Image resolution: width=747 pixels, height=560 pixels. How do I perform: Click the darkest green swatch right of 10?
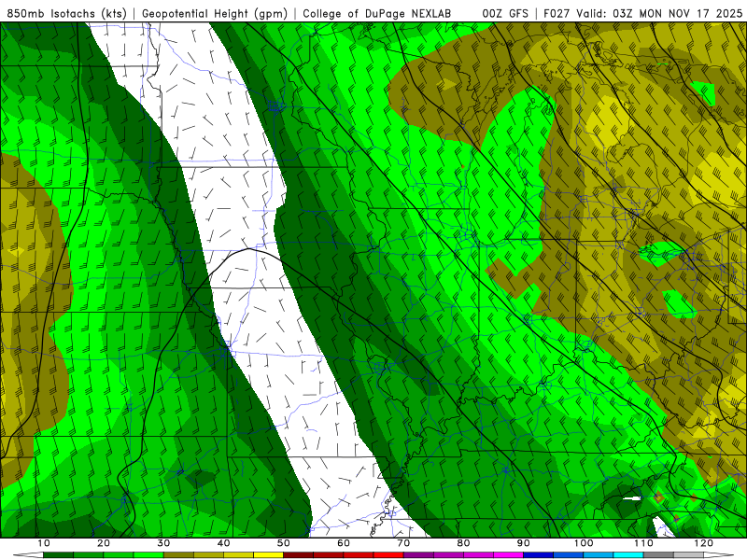(58, 554)
